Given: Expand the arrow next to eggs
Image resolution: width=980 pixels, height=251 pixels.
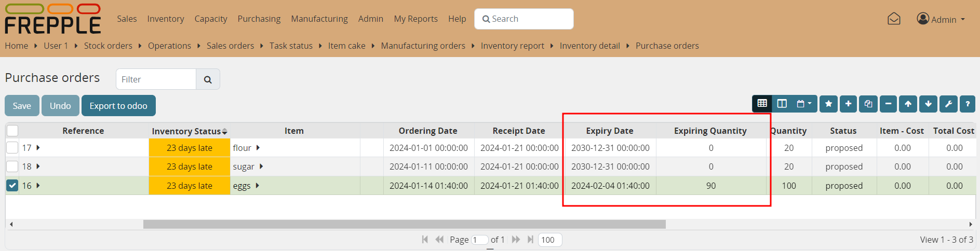Looking at the screenshot, I should (257, 185).
